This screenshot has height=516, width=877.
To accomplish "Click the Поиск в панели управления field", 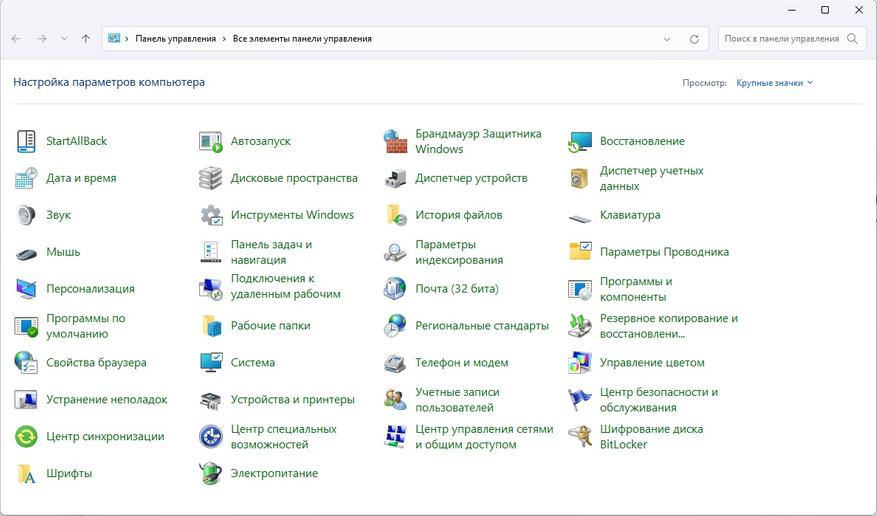I will [791, 39].
